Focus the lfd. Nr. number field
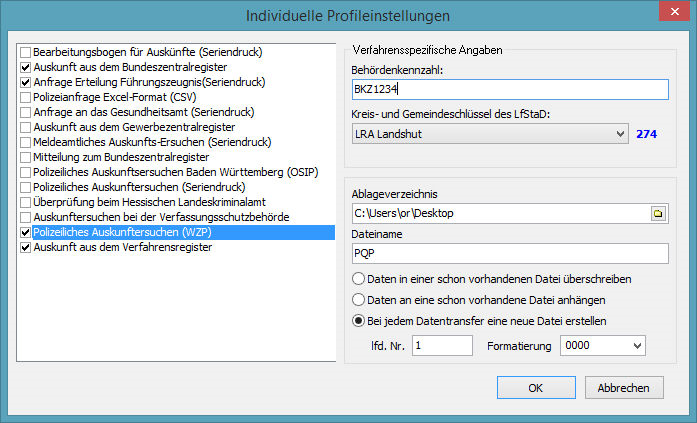The image size is (697, 423). [x=441, y=345]
